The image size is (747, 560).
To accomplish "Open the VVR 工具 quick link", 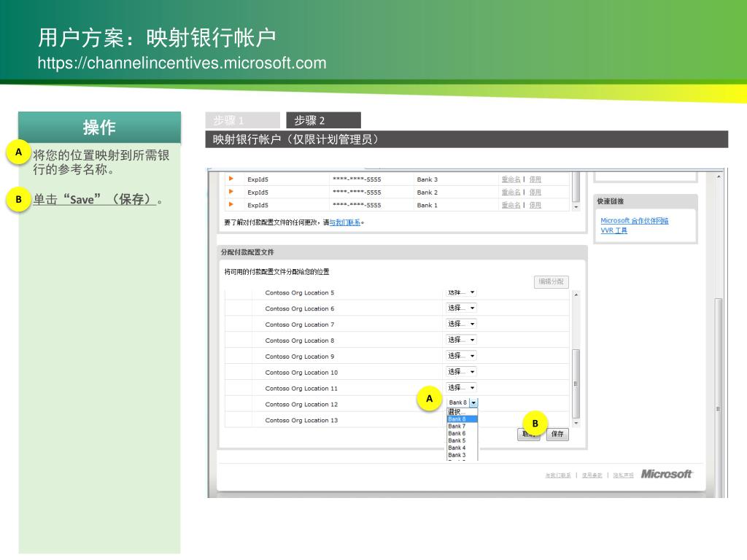I will [x=614, y=230].
